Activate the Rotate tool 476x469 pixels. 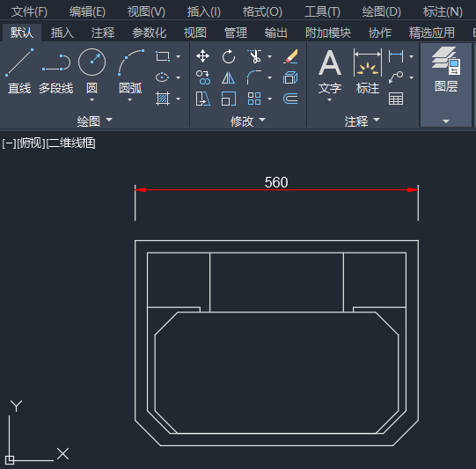pos(228,56)
